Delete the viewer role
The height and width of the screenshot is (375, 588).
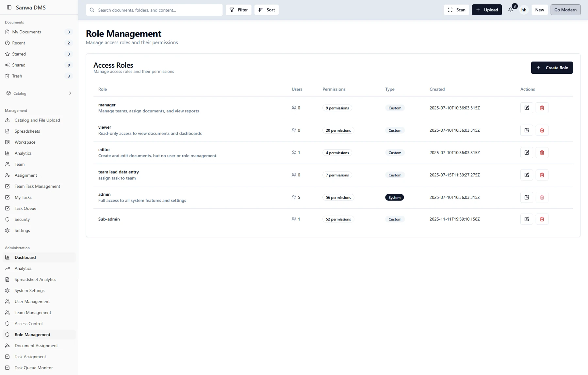coord(542,130)
